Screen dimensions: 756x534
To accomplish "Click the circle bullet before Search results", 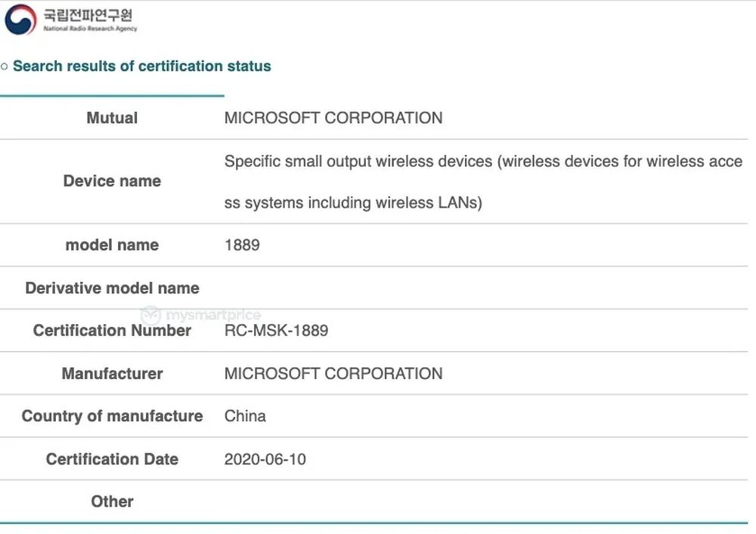I will point(5,66).
